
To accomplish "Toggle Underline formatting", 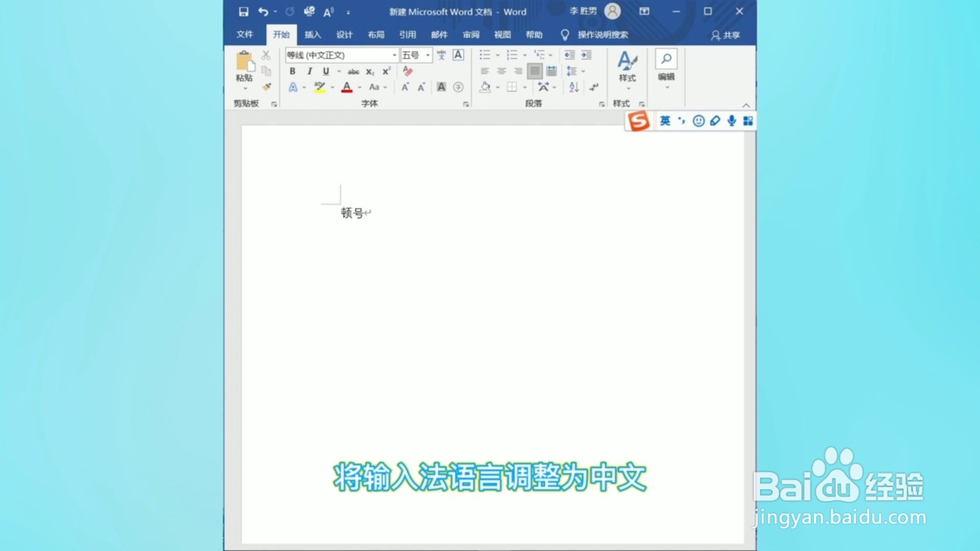I will click(x=326, y=71).
